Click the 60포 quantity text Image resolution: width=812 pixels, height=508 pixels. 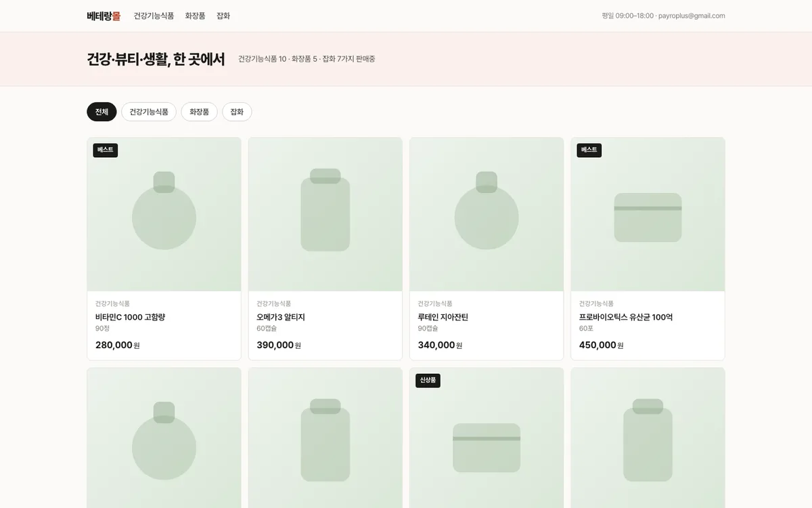586,329
